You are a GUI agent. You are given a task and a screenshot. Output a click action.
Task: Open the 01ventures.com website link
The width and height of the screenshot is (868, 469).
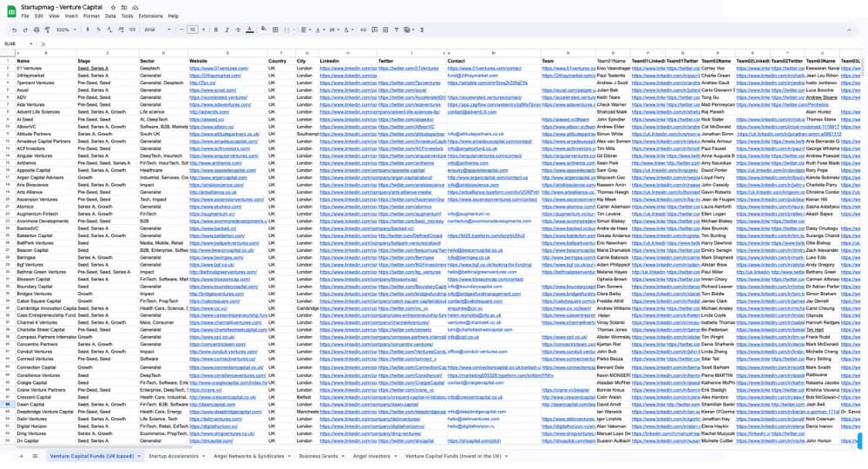(x=219, y=68)
